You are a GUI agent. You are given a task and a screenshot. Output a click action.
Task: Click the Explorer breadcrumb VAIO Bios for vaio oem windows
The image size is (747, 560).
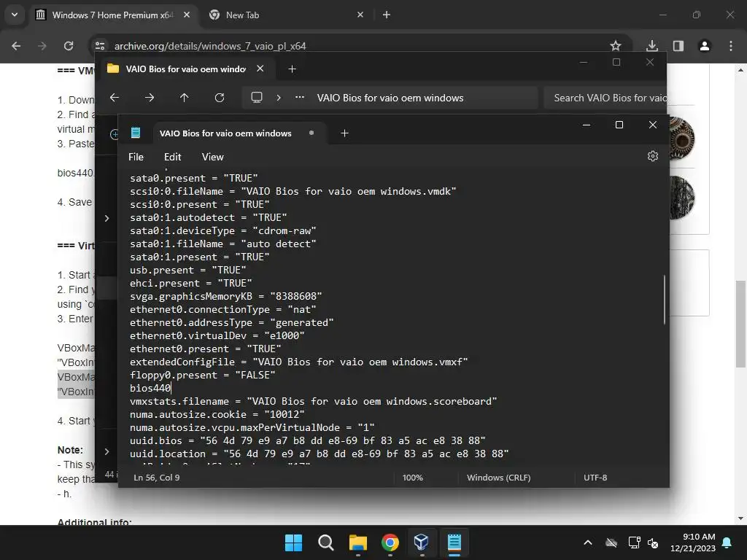point(390,98)
